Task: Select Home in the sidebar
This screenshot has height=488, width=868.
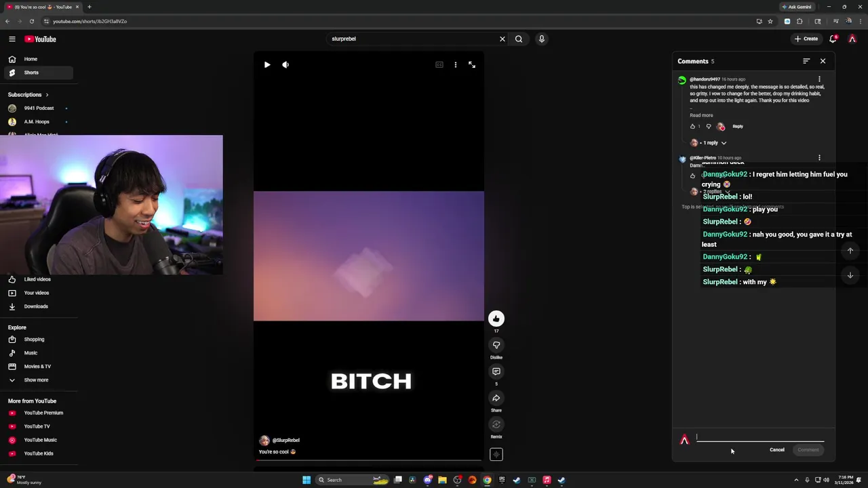Action: [39, 59]
